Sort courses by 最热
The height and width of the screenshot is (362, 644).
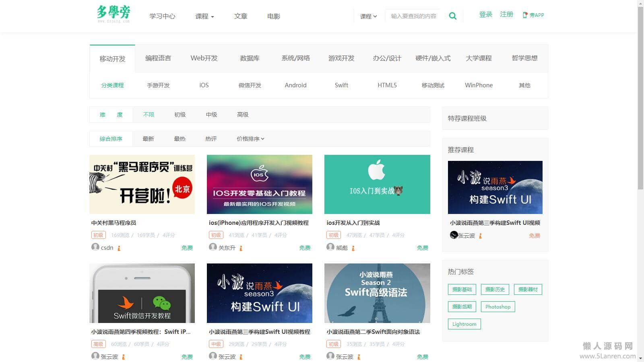(x=180, y=139)
